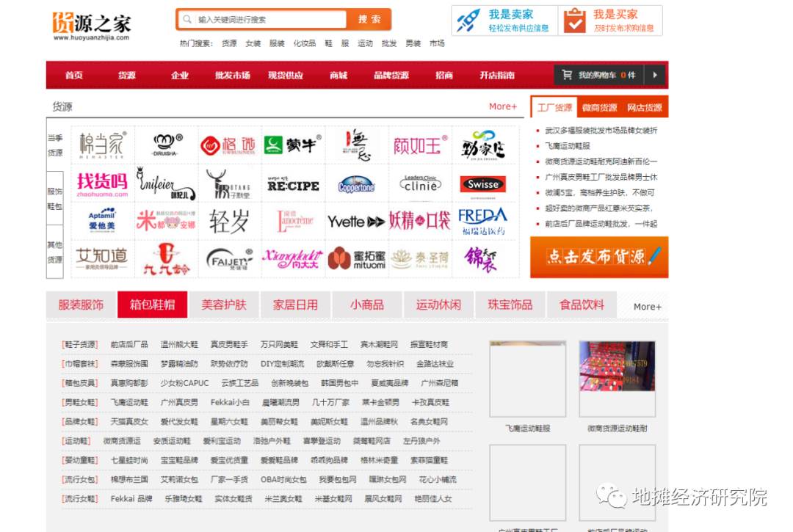
Task: Open the 棉当家 brand logo
Action: point(103,145)
